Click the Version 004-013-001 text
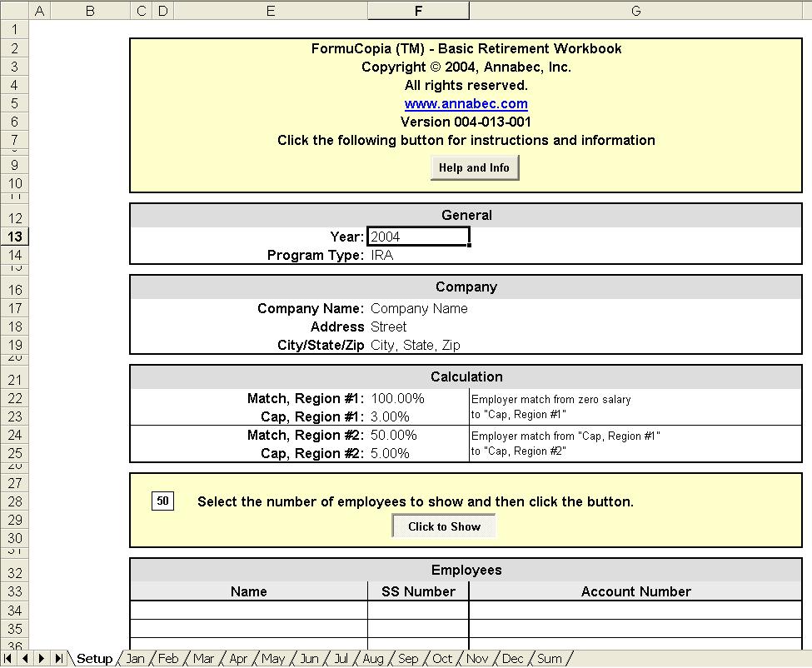This screenshot has width=812, height=668. (466, 122)
